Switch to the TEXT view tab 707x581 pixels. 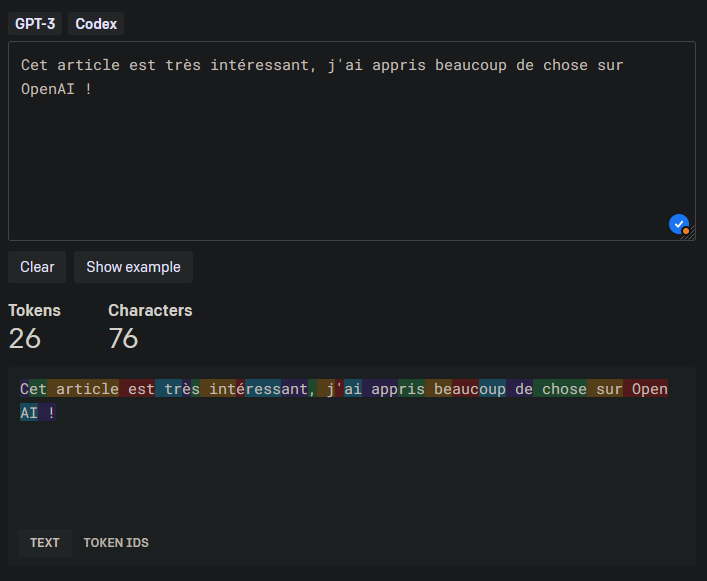(45, 543)
